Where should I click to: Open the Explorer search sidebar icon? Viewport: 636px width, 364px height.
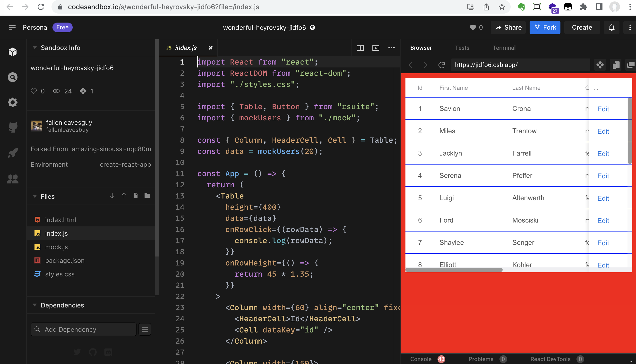click(12, 77)
